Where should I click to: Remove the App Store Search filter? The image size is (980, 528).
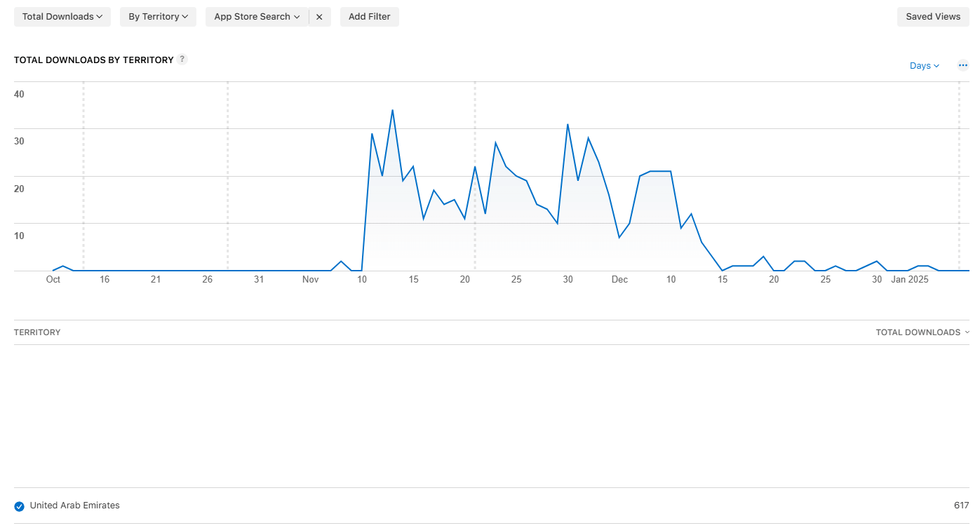pos(319,17)
